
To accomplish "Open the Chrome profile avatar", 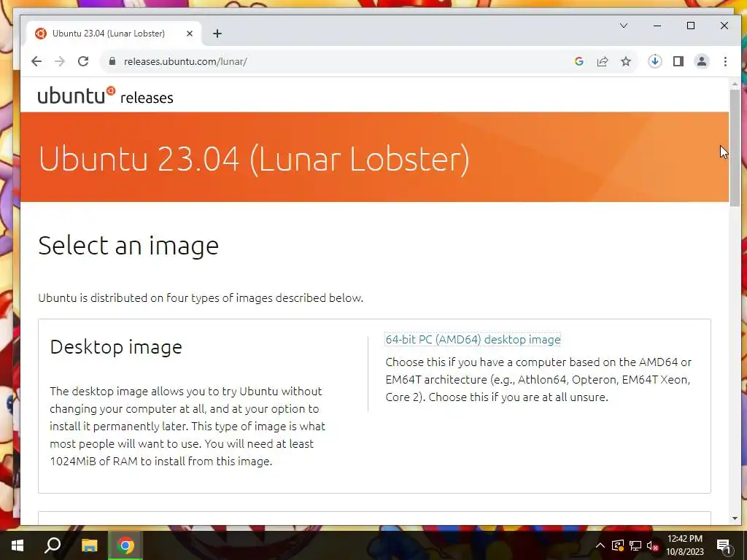I will [702, 61].
